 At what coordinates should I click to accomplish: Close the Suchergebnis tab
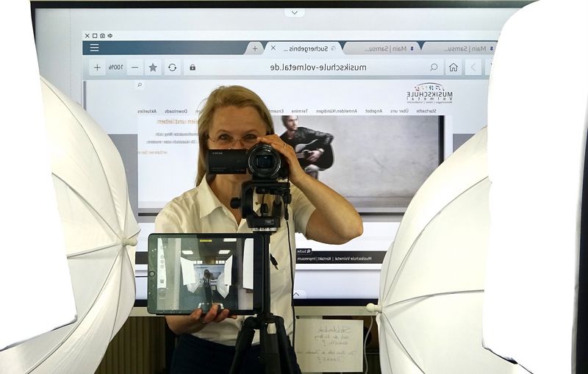[x=273, y=48]
